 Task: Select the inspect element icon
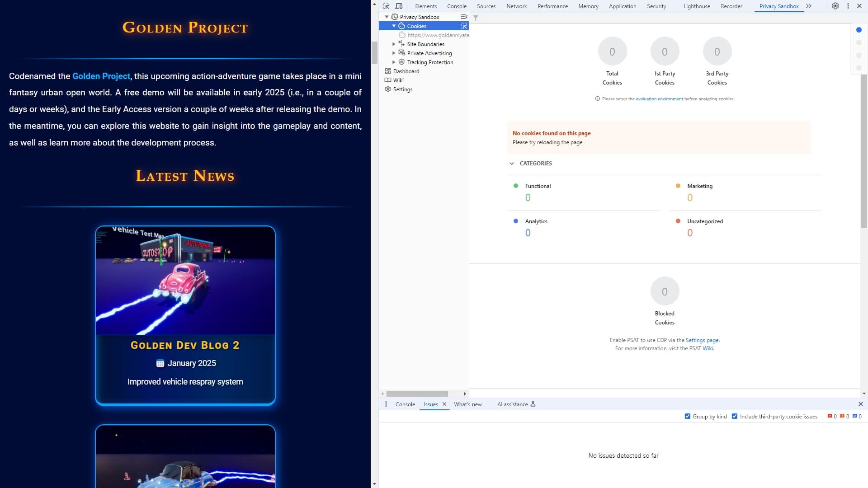386,6
